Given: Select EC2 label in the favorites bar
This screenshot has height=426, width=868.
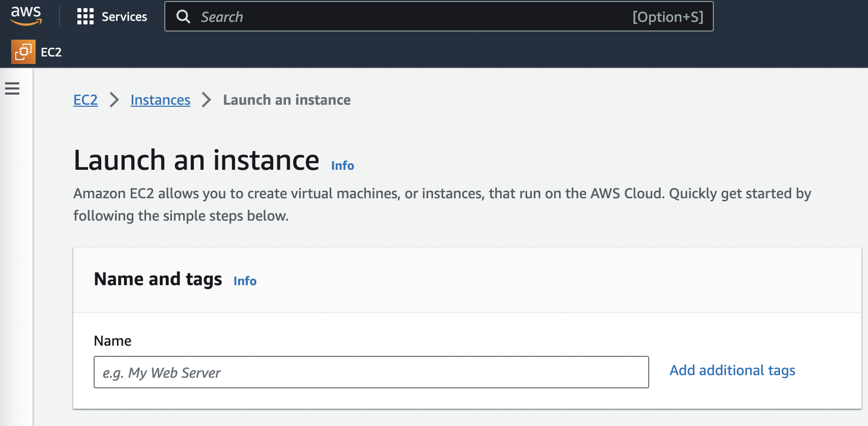Looking at the screenshot, I should 51,52.
